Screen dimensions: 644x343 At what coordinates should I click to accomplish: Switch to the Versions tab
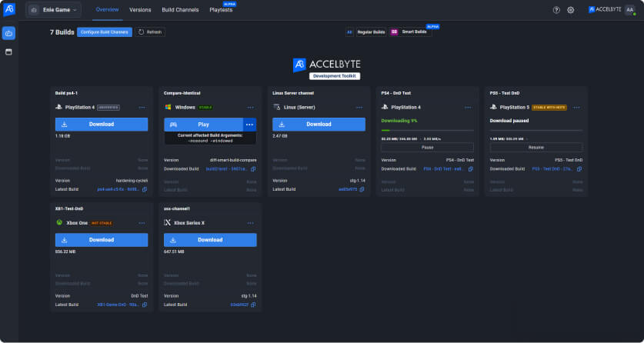click(140, 10)
